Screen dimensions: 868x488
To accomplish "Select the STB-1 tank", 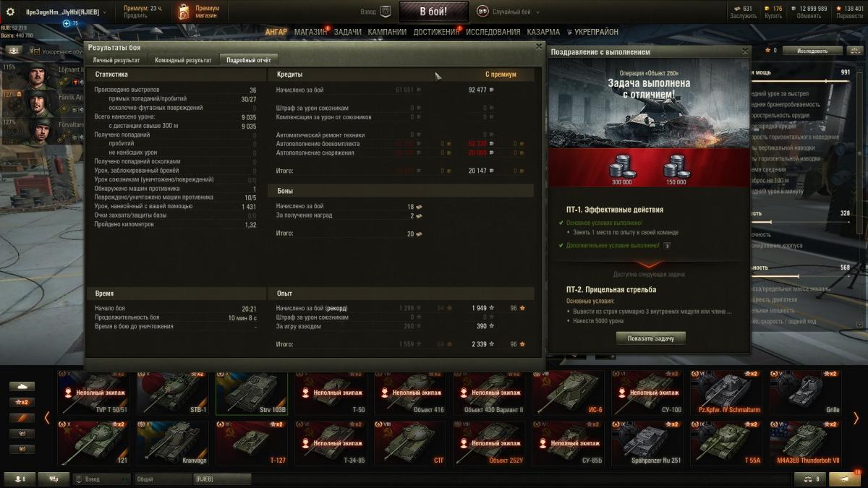I will click(173, 393).
